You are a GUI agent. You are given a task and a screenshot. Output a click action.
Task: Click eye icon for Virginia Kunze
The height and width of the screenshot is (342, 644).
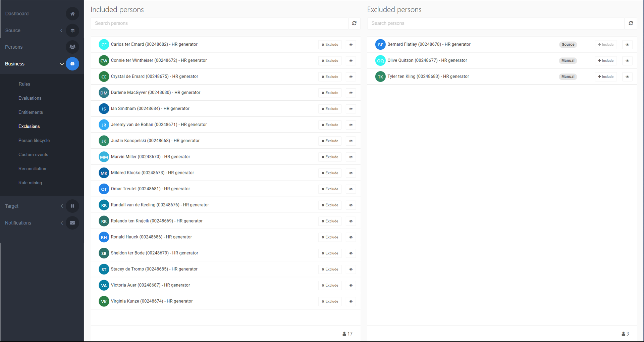tap(351, 301)
